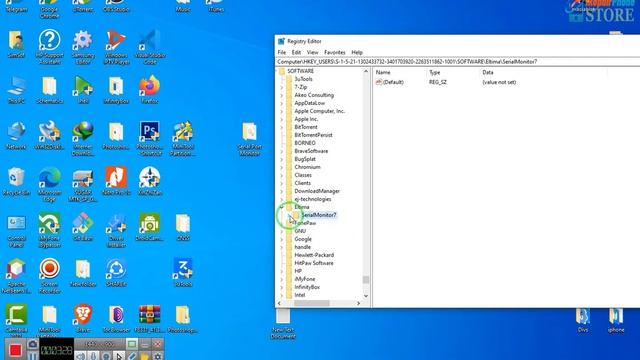Click the tree horizontal scrollbar right arrow
The height and width of the screenshot is (360, 640).
[358, 303]
